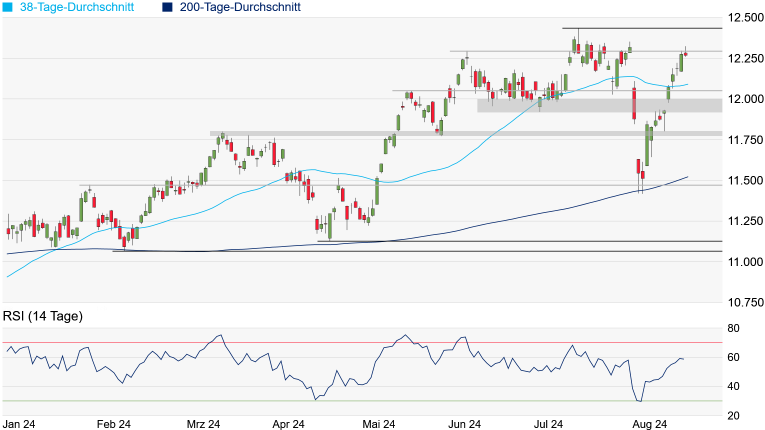Screen dimensions: 765x430
Task: Click the Feb 24 date label
Action: click(x=113, y=424)
